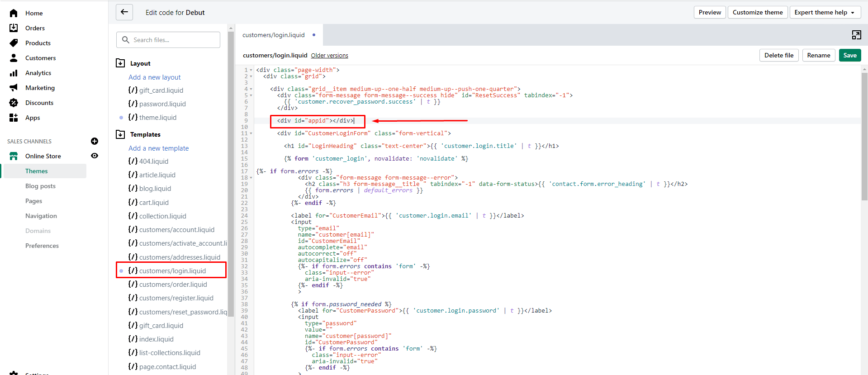Click the Rename button
The image size is (868, 375).
[x=819, y=55]
